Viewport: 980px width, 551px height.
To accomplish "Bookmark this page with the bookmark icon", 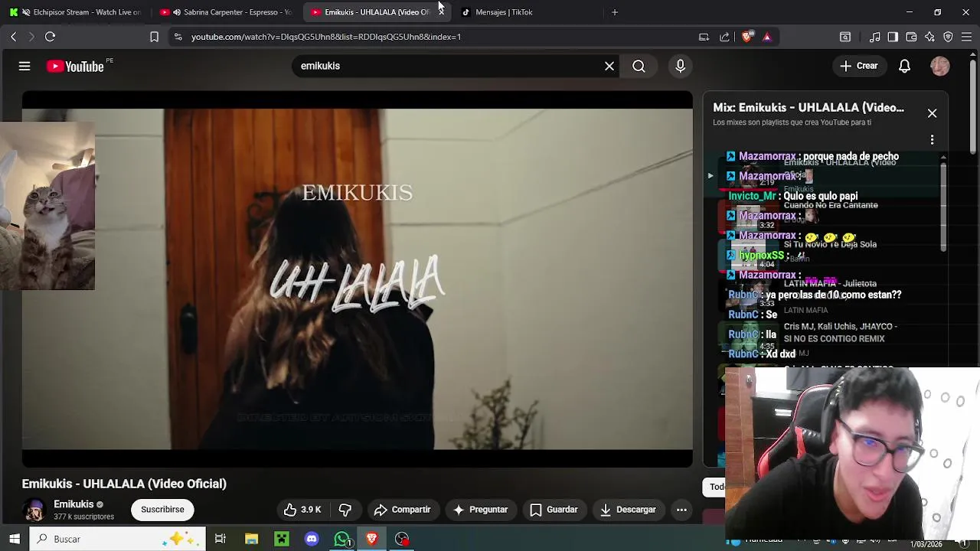I will pos(154,37).
